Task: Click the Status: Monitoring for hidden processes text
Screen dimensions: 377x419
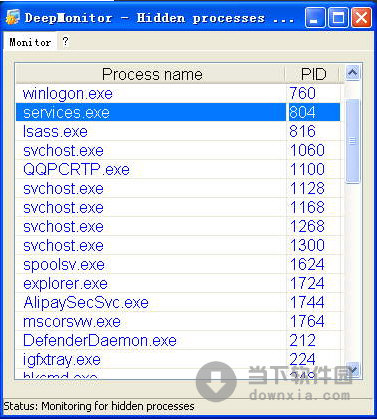Action: [99, 406]
